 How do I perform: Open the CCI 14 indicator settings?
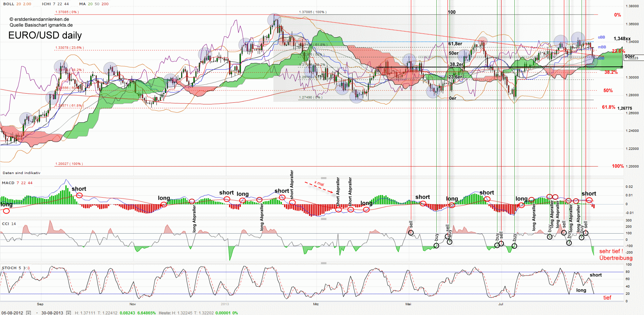(x=9, y=224)
